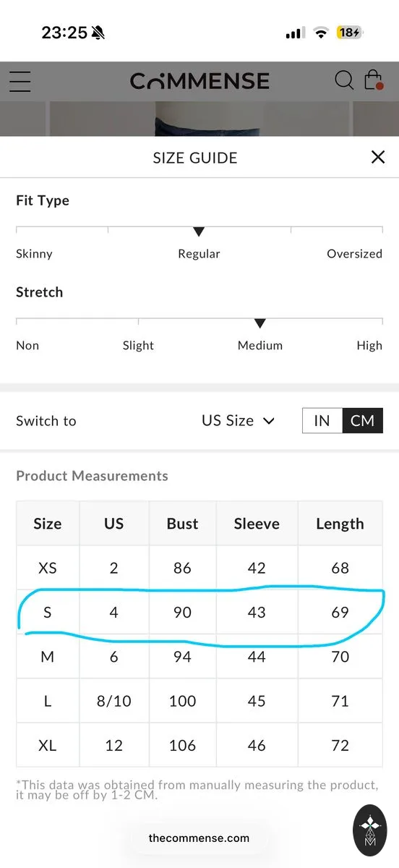Tap the Wi-Fi status icon
The width and height of the screenshot is (399, 868).
coord(321,33)
